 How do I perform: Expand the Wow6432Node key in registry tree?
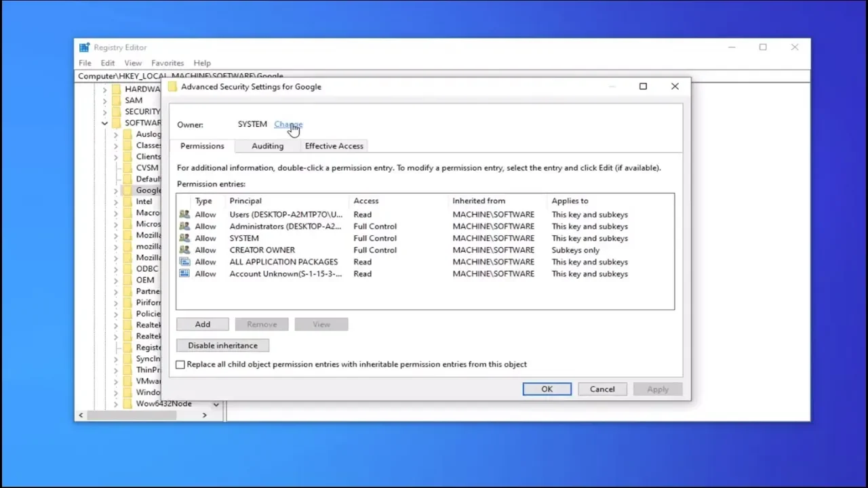(115, 404)
